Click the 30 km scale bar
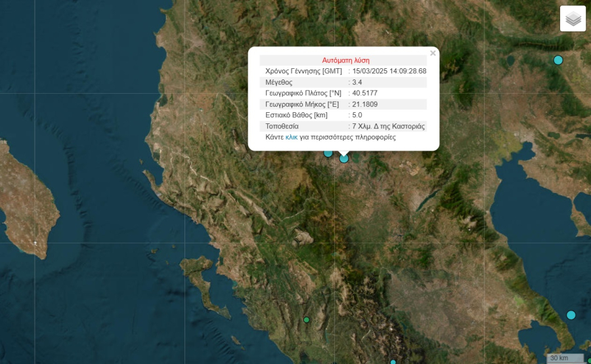This screenshot has width=591, height=364. pos(565,358)
